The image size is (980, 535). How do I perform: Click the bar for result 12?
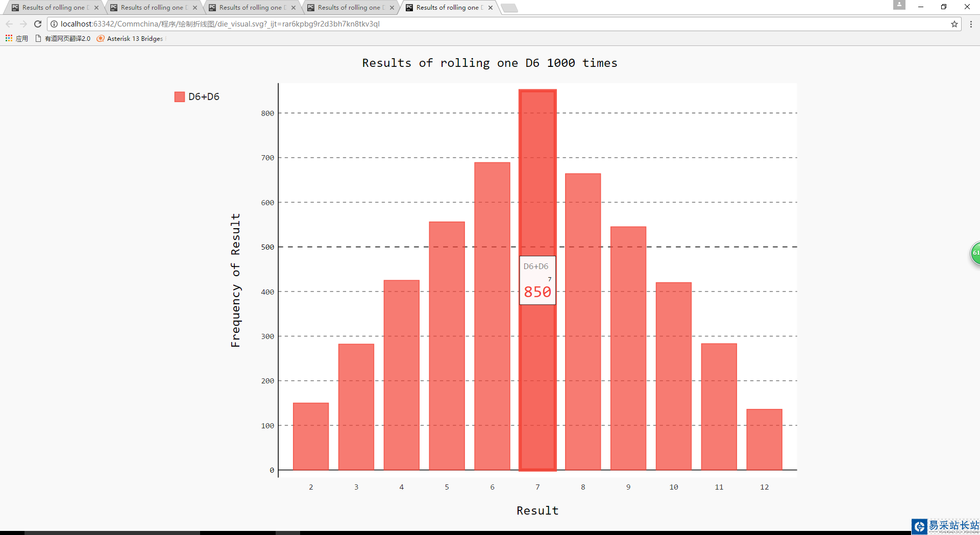[765, 440]
